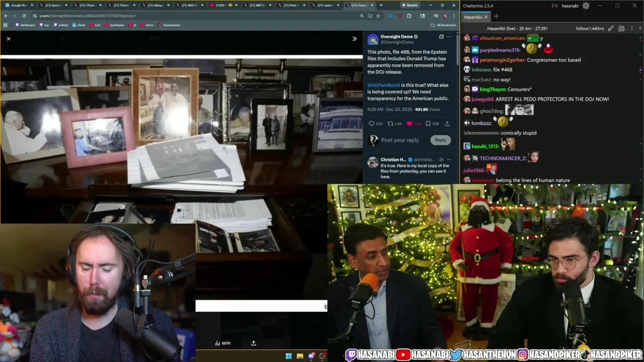Switch to the Peter tab
The width and height of the screenshot is (644, 362).
(291, 5)
